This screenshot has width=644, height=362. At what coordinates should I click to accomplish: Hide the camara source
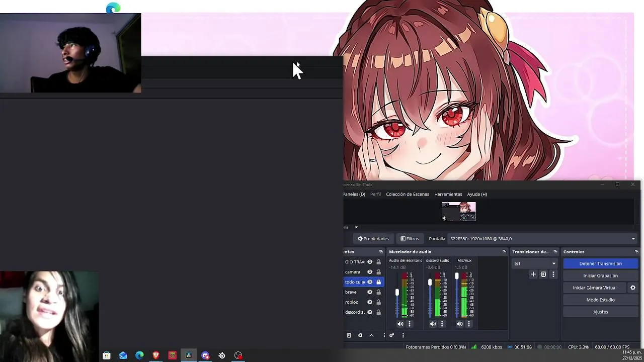[370, 271]
